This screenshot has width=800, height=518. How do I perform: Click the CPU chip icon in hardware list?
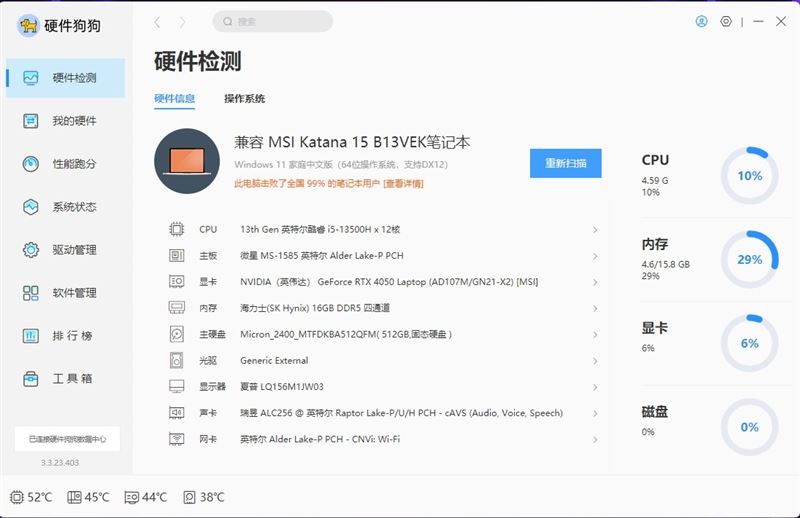click(x=177, y=229)
